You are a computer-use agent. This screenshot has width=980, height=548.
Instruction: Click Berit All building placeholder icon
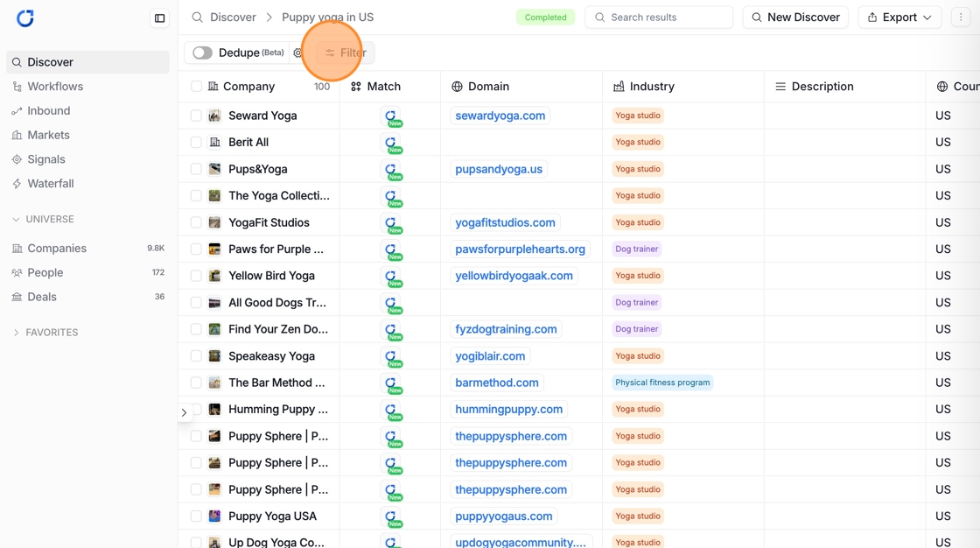(214, 142)
